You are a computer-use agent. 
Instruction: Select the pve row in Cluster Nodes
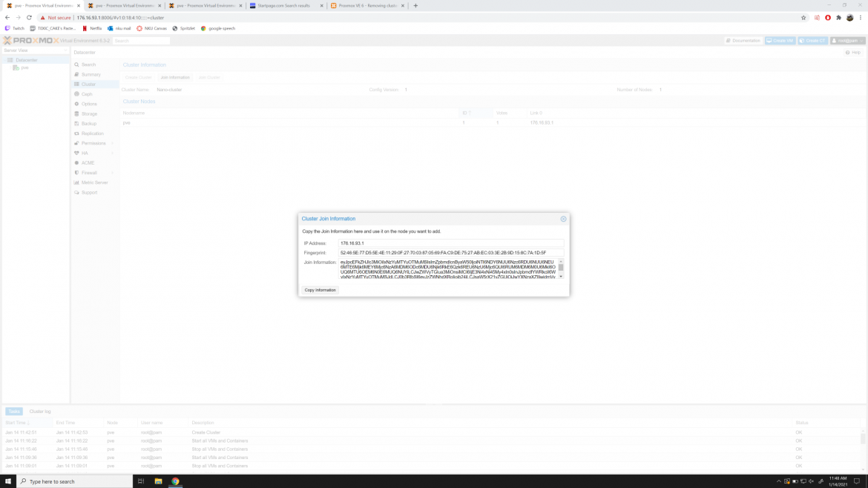pyautogui.click(x=493, y=123)
